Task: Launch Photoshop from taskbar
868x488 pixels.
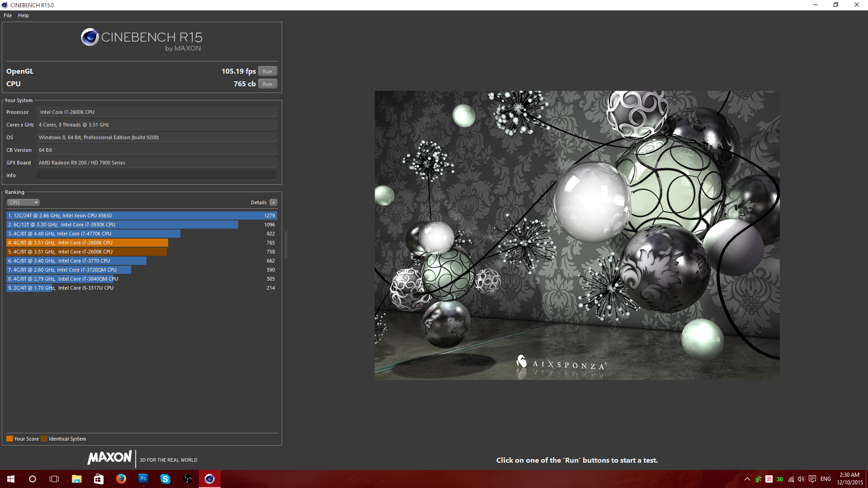Action: point(143,479)
